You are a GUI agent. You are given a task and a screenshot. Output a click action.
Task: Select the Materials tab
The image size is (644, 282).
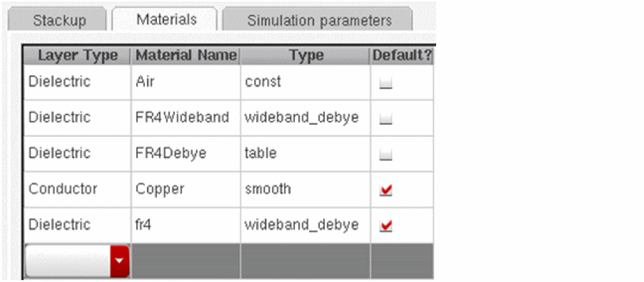[x=166, y=19]
